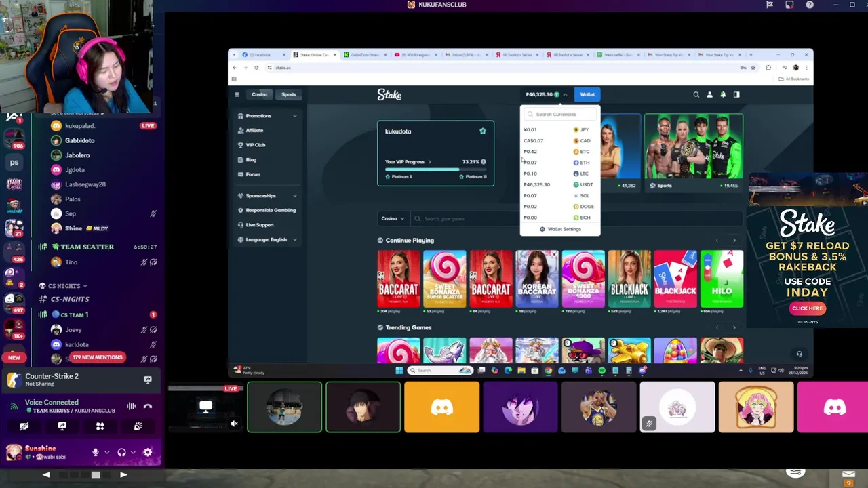This screenshot has height=488, width=868.
Task: Click the Spotify icon in the Windows taskbar
Action: click(x=601, y=370)
